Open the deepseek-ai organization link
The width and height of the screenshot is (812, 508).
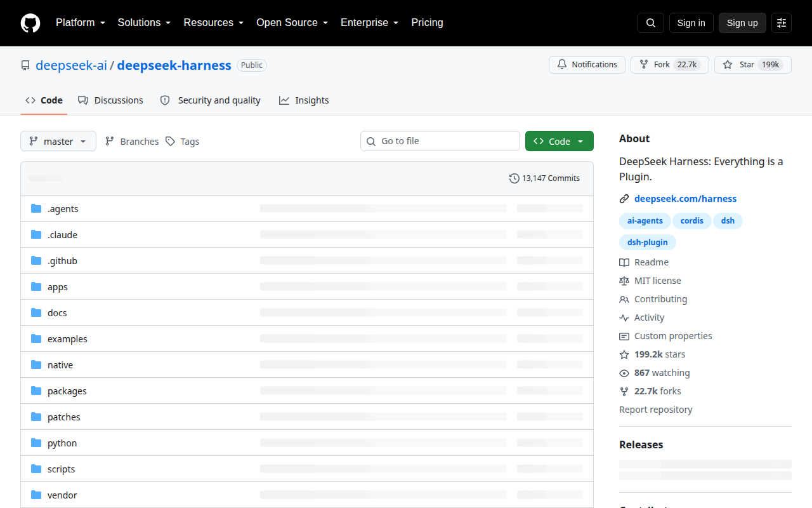click(x=71, y=65)
